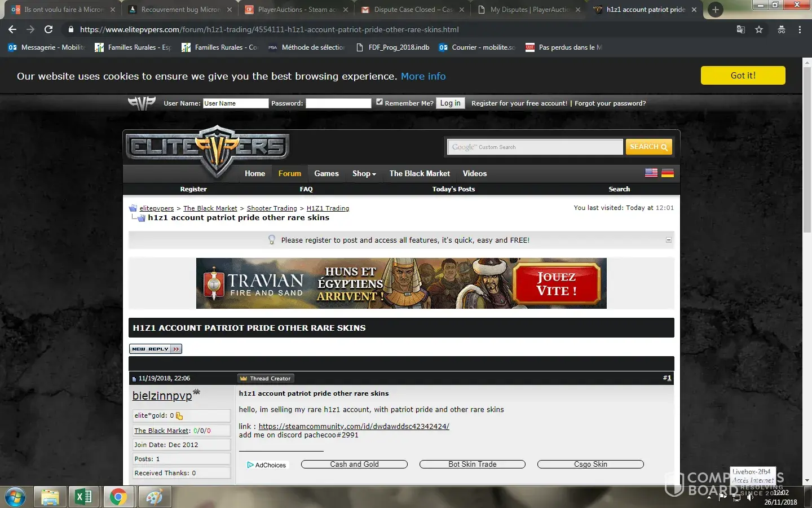Collapse the register notice box

click(x=669, y=240)
